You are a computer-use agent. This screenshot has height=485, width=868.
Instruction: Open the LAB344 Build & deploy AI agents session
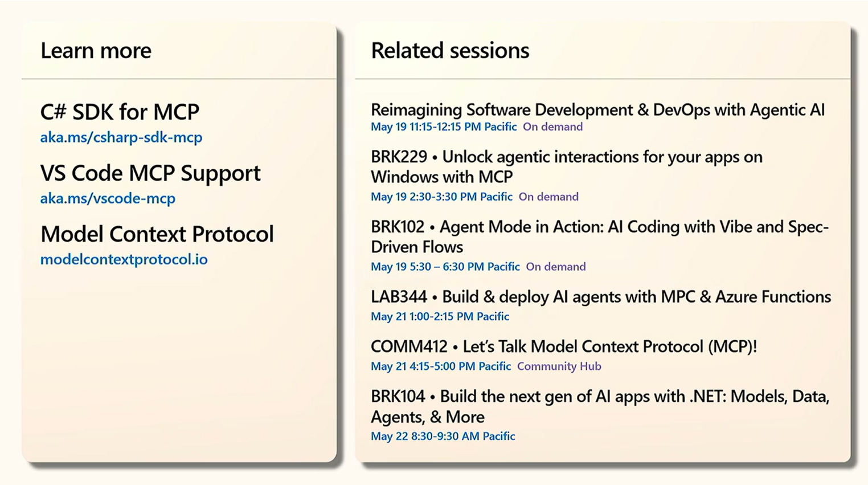600,297
